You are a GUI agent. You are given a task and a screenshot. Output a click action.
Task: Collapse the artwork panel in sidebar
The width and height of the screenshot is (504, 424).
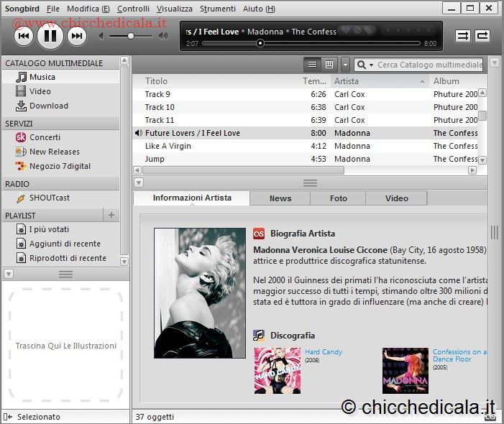coord(7,274)
